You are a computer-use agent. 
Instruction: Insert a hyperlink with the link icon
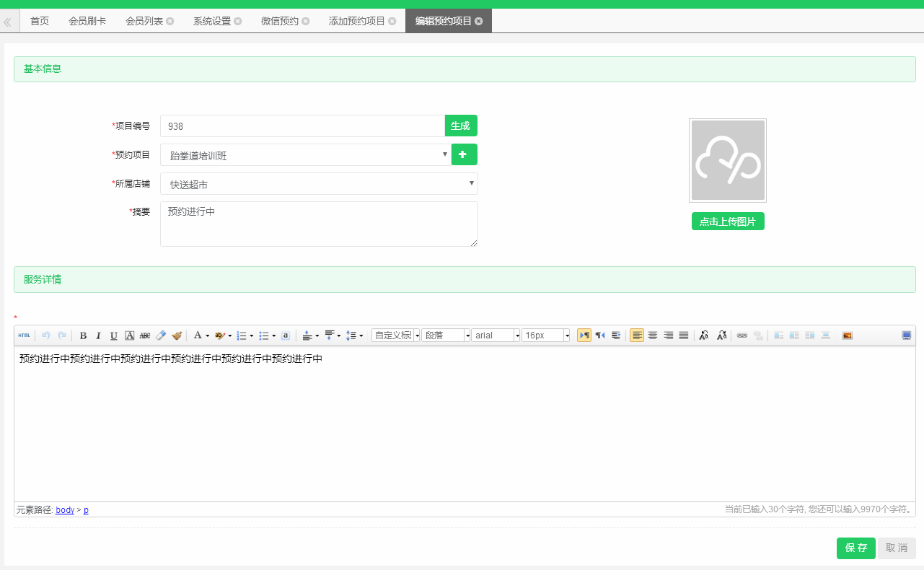click(x=742, y=336)
